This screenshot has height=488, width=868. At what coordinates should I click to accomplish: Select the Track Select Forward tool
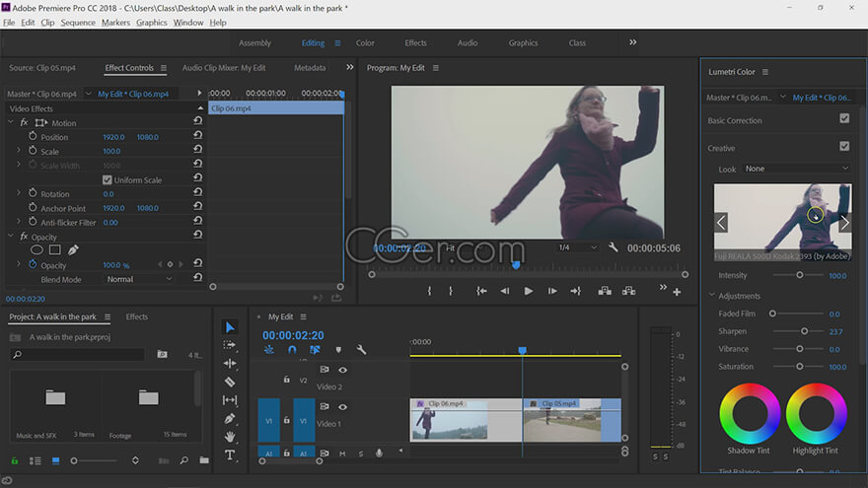point(229,345)
